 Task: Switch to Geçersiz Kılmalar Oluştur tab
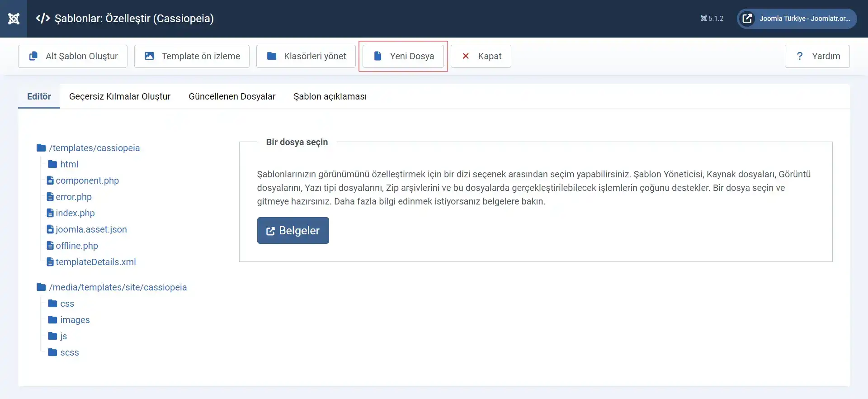(x=120, y=96)
